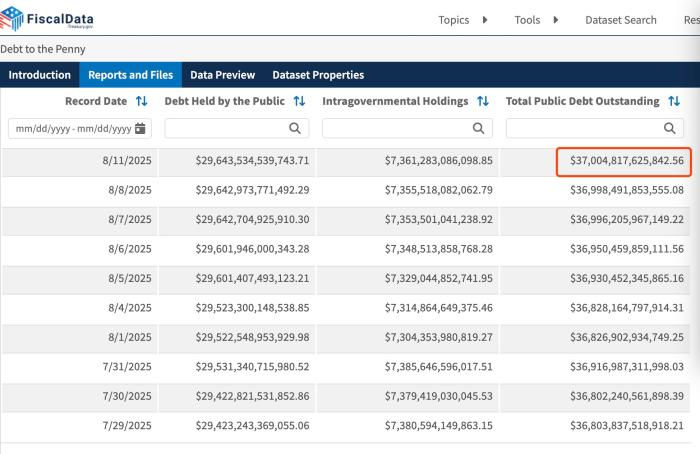Screen dimensions: 700x454
Task: Click search icon in Total Public Debt filter
Action: click(670, 128)
